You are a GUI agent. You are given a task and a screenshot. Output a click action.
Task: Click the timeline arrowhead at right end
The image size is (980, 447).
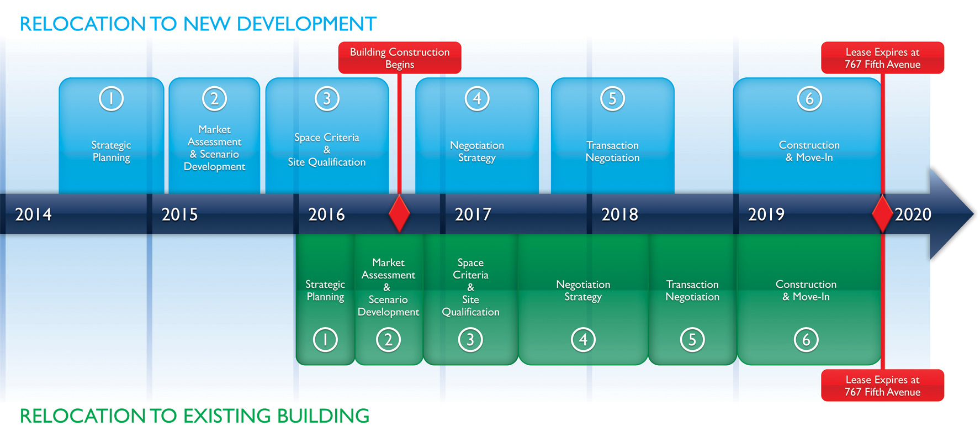tap(951, 214)
